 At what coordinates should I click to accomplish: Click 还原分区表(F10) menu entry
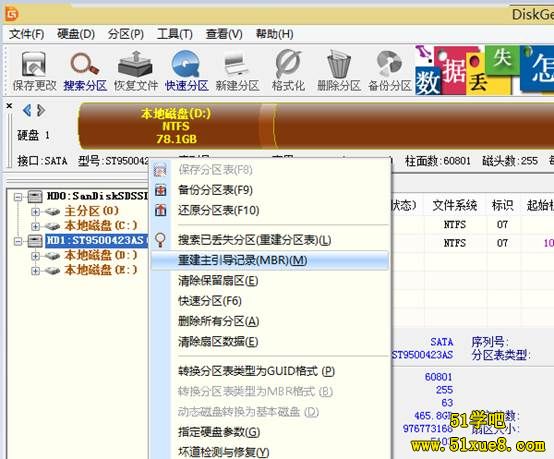click(270, 211)
